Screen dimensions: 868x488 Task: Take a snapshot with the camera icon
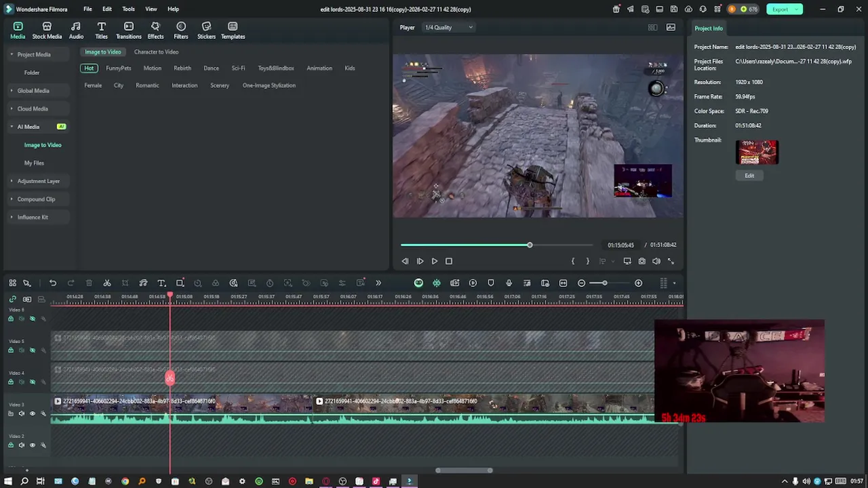642,261
